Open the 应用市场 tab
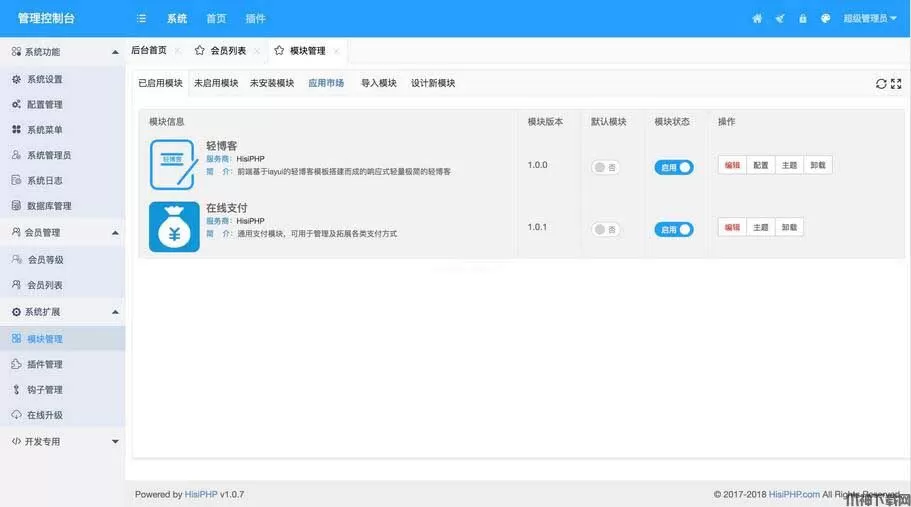Viewport: 911px width, 507px height. pyautogui.click(x=326, y=83)
